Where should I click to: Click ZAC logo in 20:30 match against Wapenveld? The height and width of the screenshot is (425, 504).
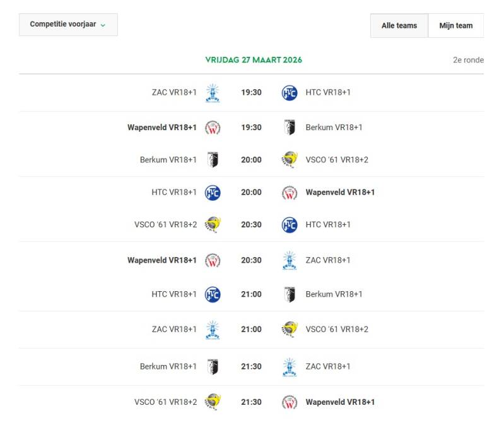point(289,260)
